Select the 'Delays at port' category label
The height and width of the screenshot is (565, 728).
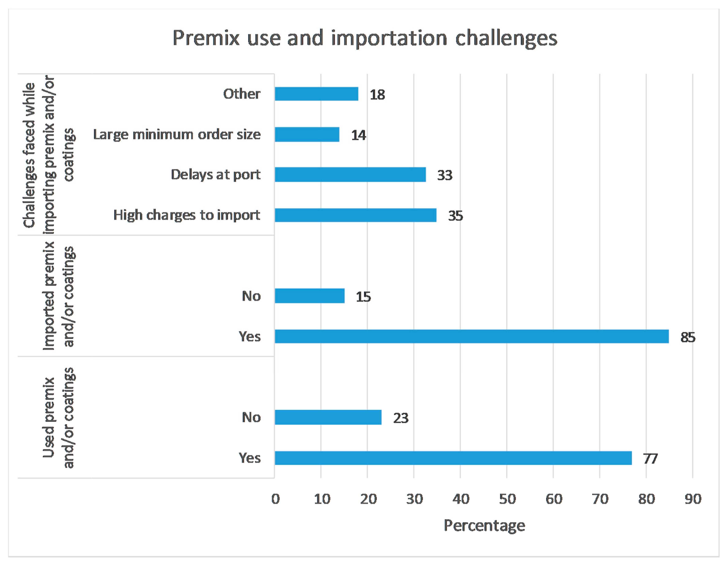pyautogui.click(x=216, y=175)
